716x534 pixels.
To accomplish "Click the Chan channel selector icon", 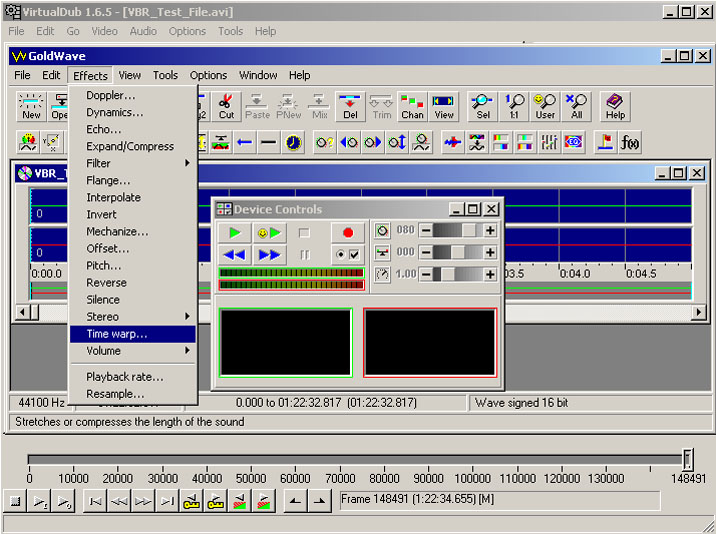I will [412, 106].
